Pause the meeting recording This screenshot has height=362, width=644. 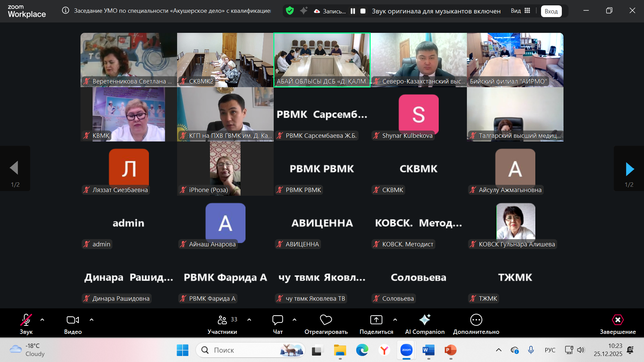(353, 11)
